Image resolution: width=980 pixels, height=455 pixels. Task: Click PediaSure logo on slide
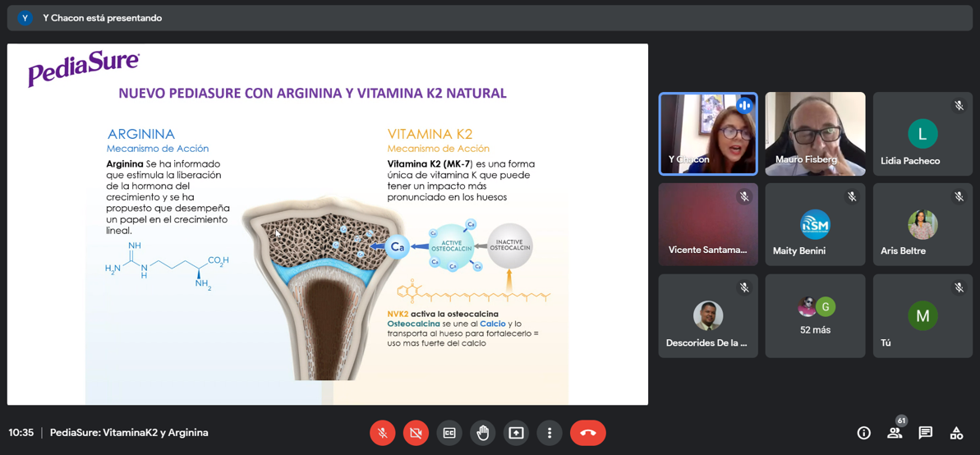click(x=83, y=68)
